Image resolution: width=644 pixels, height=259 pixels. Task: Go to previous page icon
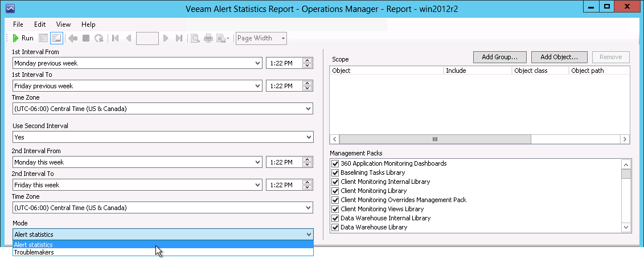pyautogui.click(x=128, y=38)
